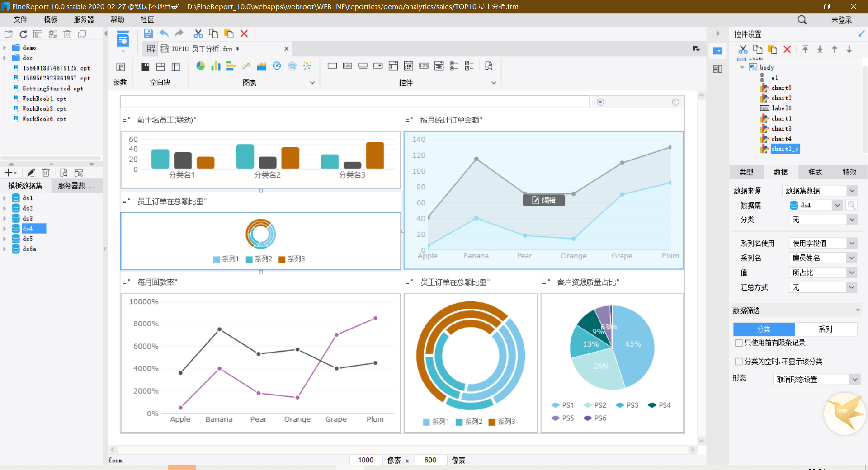This screenshot has width=868, height=470.
Task: Expand the demo folder
Action: pos(5,47)
